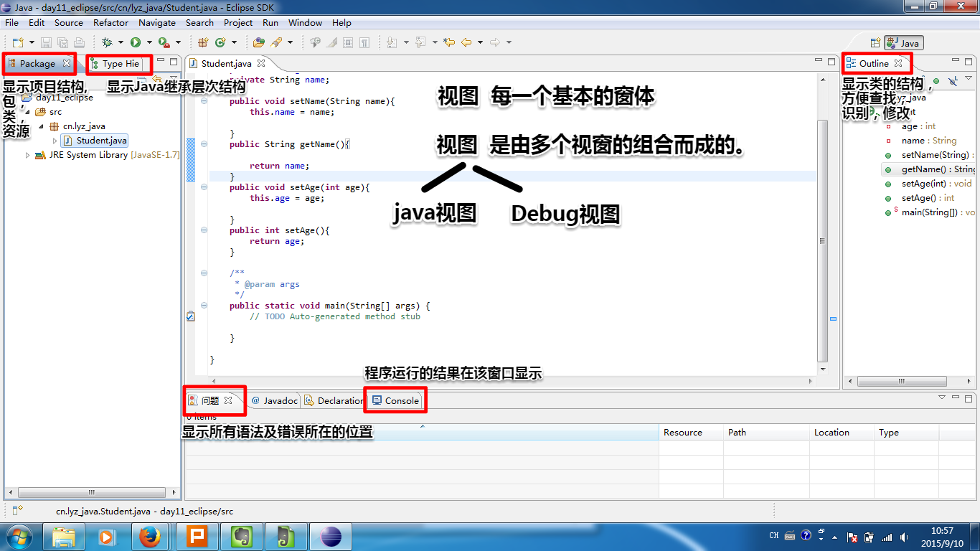
Task: Click the Search flashlight toolbar icon
Action: pos(276,42)
